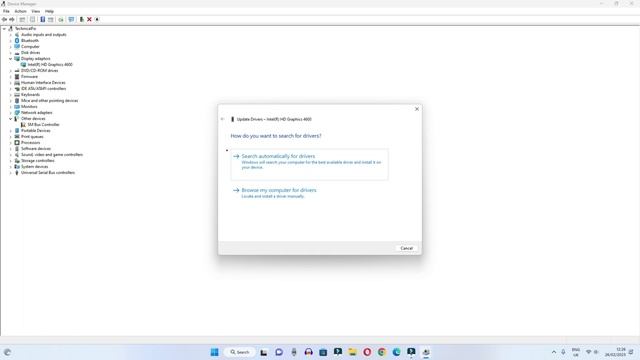Screen dimensions: 640x360
Task: Expand the Human Interface Devices node
Action: [x=11, y=83]
